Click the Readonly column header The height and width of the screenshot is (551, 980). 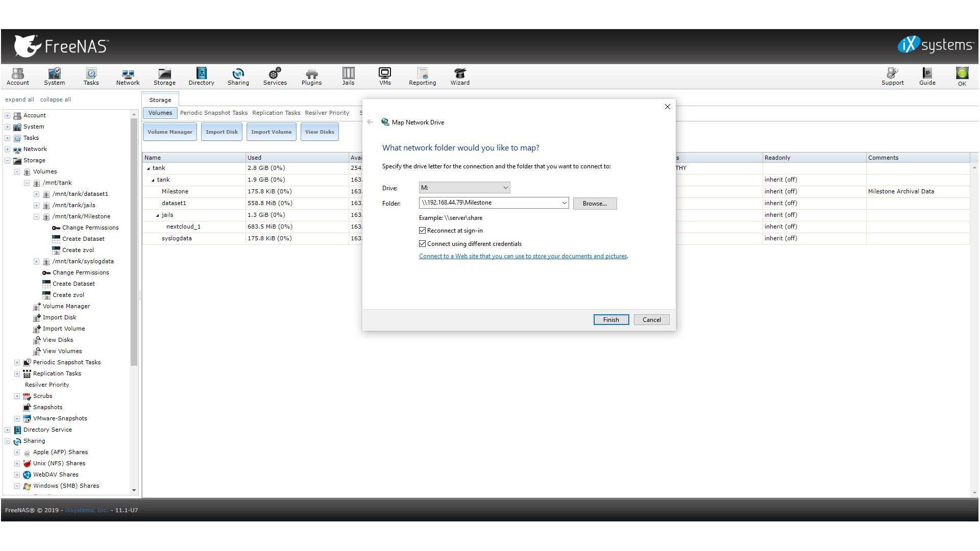click(x=814, y=158)
